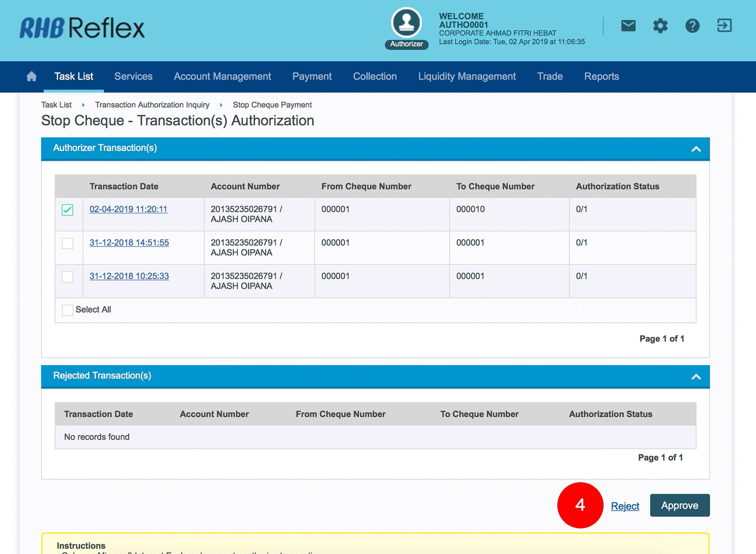Screen dimensions: 756x554
Task: Open transaction dated 31-12-2018 10:25:33
Action: [x=129, y=276]
